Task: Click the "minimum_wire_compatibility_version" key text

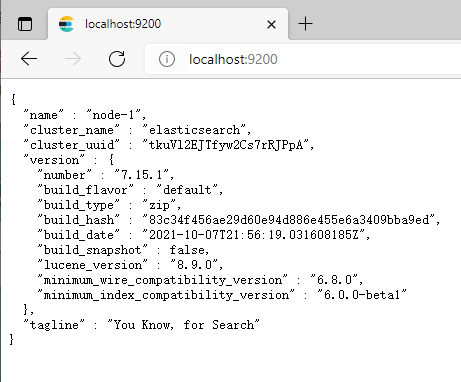Action: point(162,280)
